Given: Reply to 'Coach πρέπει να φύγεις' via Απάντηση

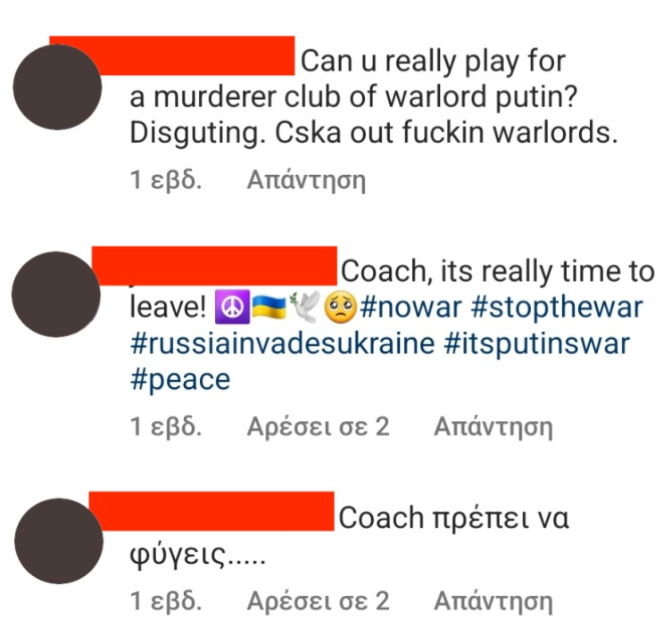Looking at the screenshot, I should pos(493,601).
